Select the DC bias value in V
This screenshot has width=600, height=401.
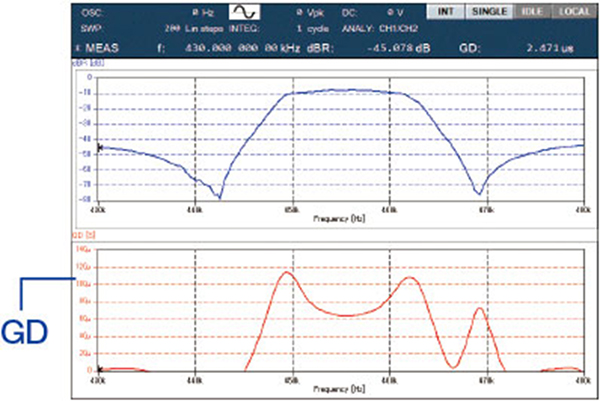click(x=395, y=13)
